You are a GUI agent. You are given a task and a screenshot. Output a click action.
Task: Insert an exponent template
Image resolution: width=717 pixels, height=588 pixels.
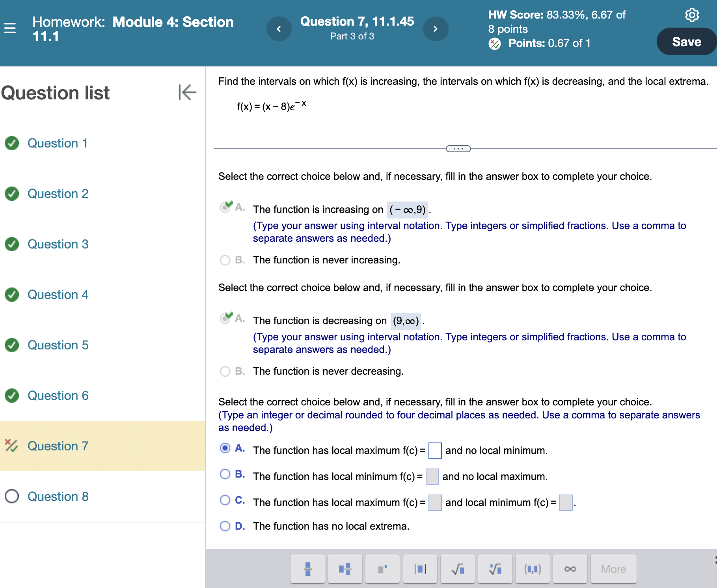point(382,569)
